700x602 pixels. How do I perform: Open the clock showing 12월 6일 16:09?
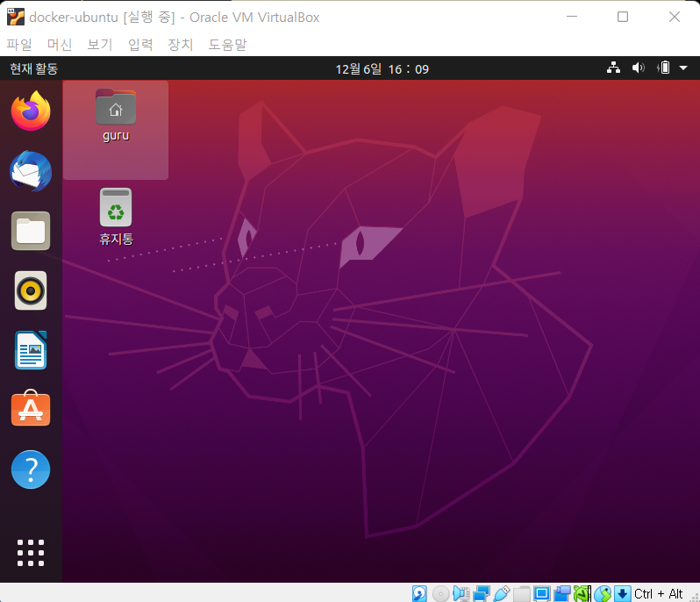point(382,68)
